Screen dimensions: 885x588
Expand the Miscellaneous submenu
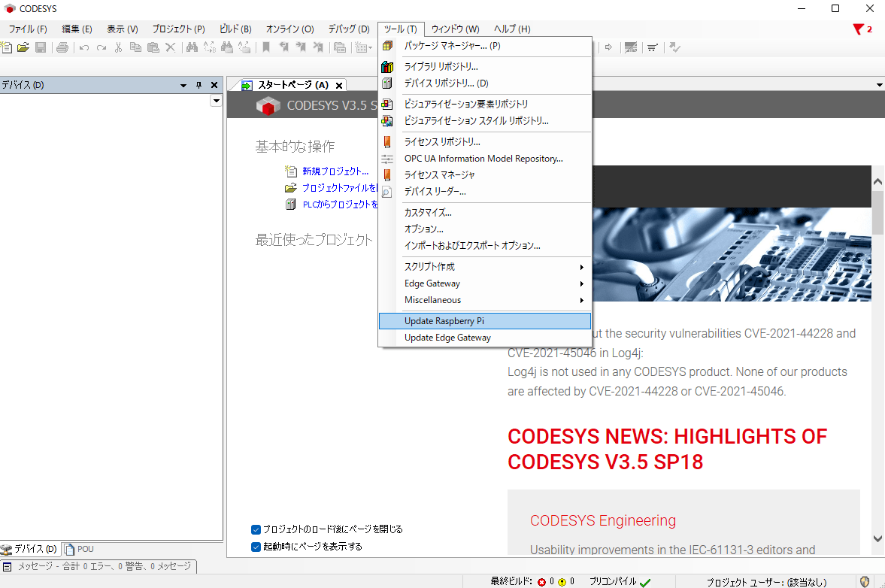(485, 300)
